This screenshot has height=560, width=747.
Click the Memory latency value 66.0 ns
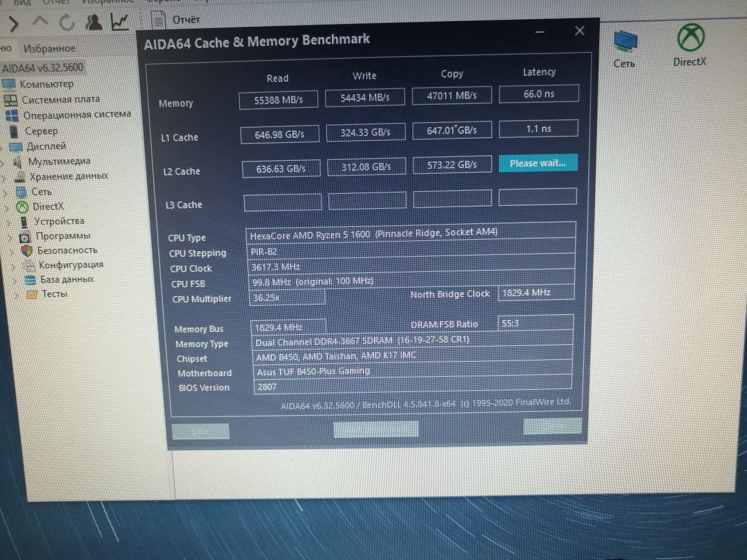point(539,93)
